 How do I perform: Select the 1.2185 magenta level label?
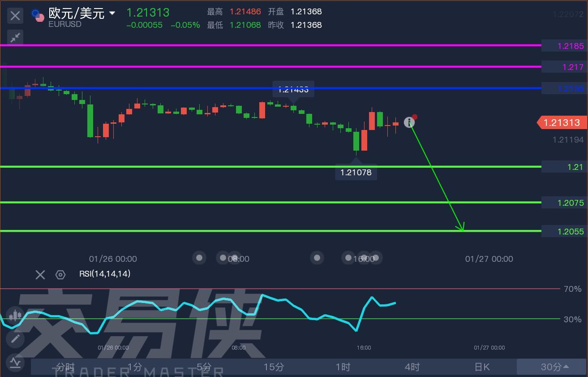point(564,46)
